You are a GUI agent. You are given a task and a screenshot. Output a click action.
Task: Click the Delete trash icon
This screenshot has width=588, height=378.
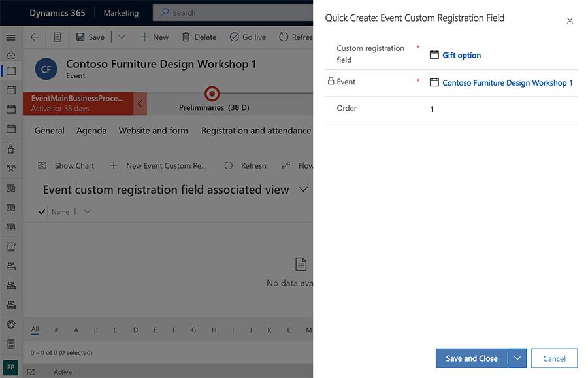186,37
